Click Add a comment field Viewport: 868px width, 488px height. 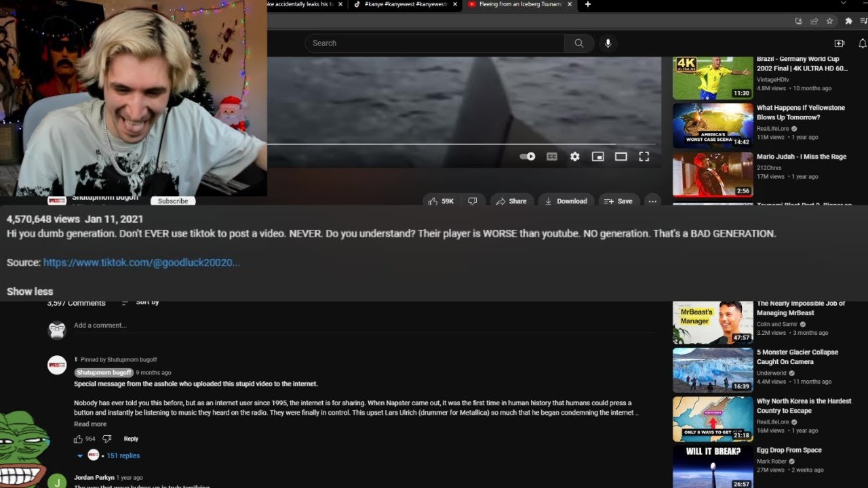[363, 326]
